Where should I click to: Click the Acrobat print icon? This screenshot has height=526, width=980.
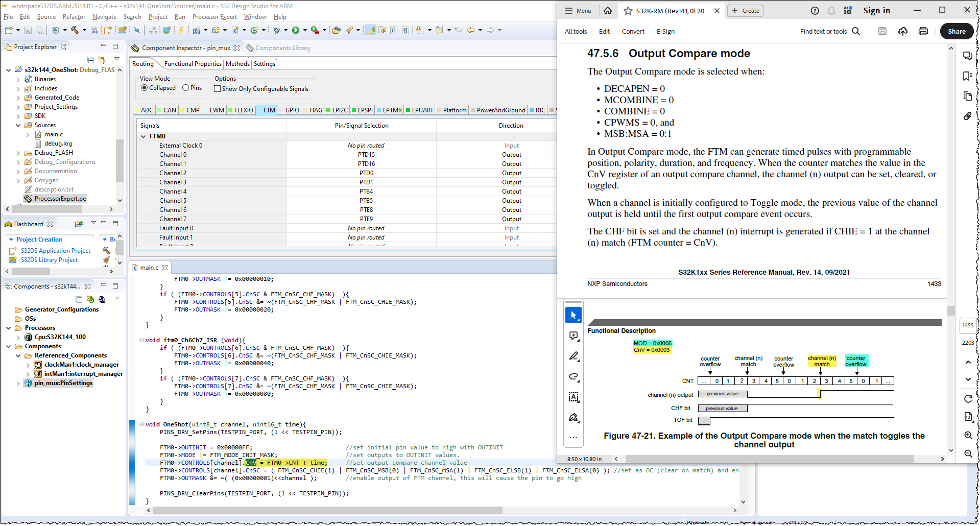coord(923,31)
